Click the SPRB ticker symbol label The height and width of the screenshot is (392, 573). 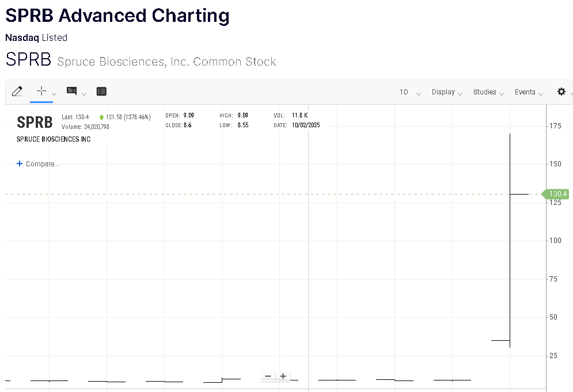(x=35, y=122)
